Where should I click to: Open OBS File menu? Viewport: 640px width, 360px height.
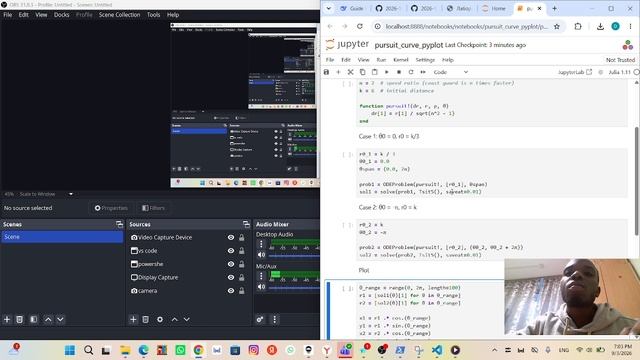pos(7,15)
